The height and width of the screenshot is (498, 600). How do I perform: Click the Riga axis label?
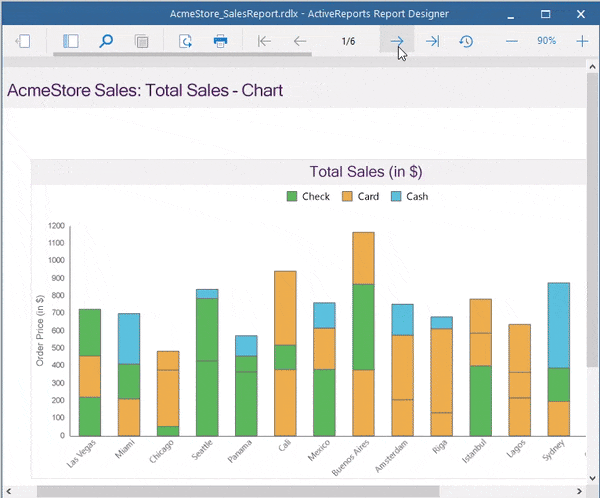point(440,446)
